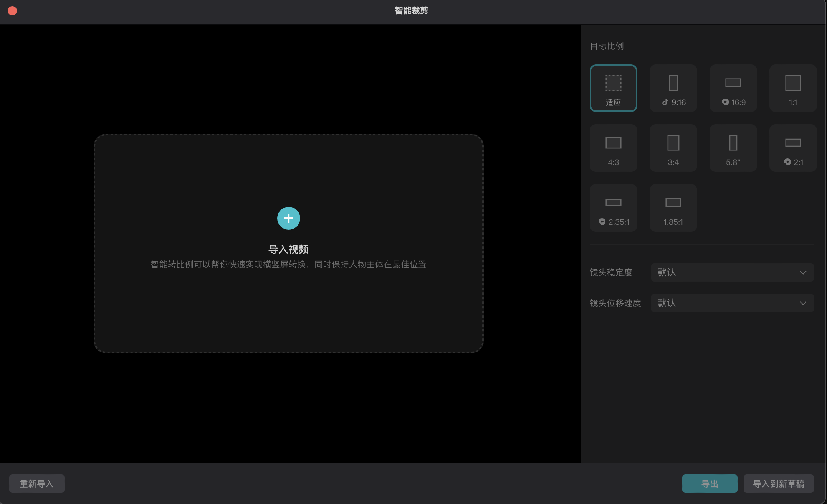This screenshot has height=504, width=827.
Task: Pick the 2:1 aspect ratio option
Action: tap(793, 148)
